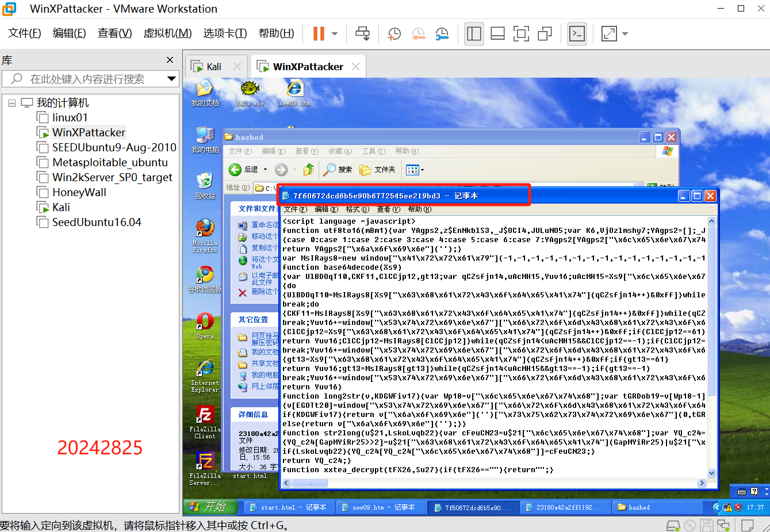Open the snapshot manager with the wrench icon
The width and height of the screenshot is (770, 532).
[442, 34]
